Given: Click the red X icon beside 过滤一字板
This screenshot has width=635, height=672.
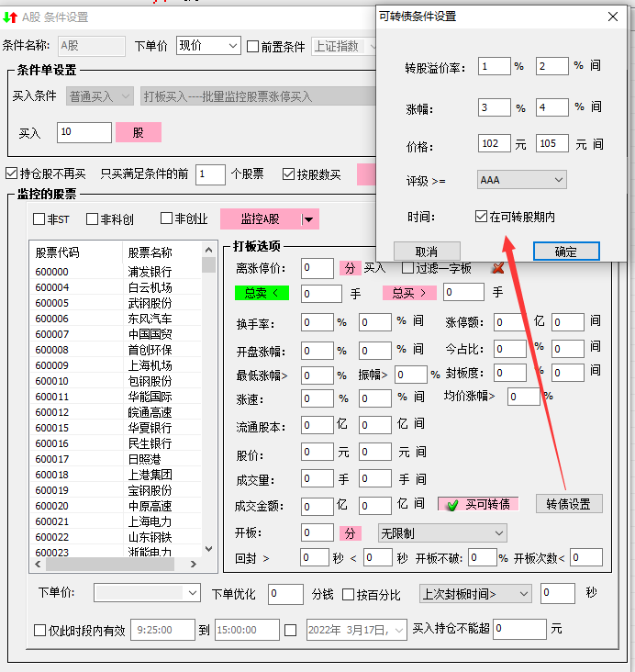Looking at the screenshot, I should tap(498, 268).
